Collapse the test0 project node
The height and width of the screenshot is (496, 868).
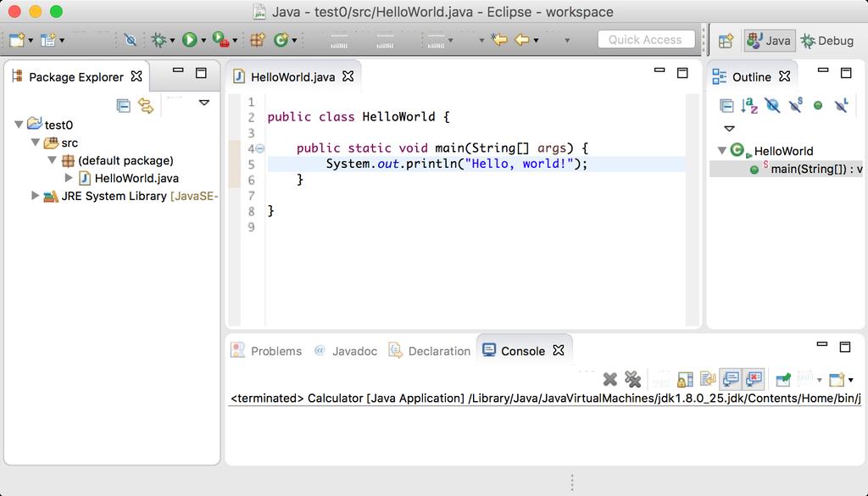19,125
